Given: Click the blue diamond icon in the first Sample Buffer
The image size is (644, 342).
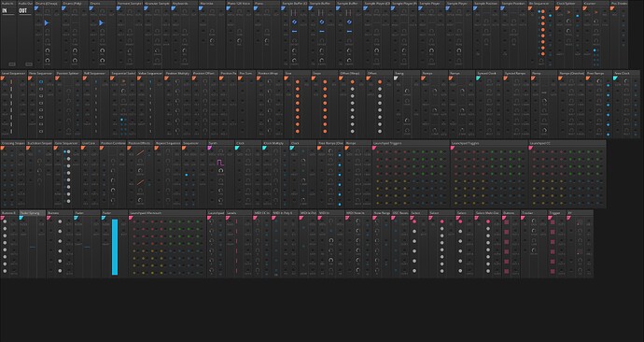Looking at the screenshot, I should click(294, 21).
